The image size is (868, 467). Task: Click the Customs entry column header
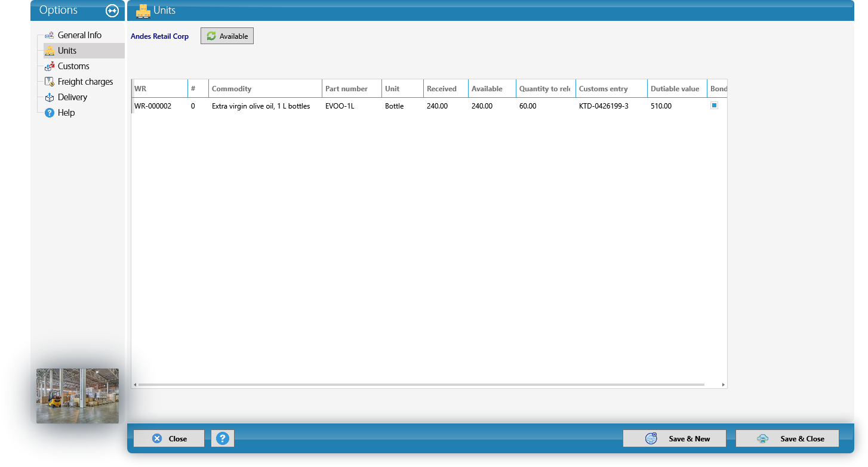611,88
